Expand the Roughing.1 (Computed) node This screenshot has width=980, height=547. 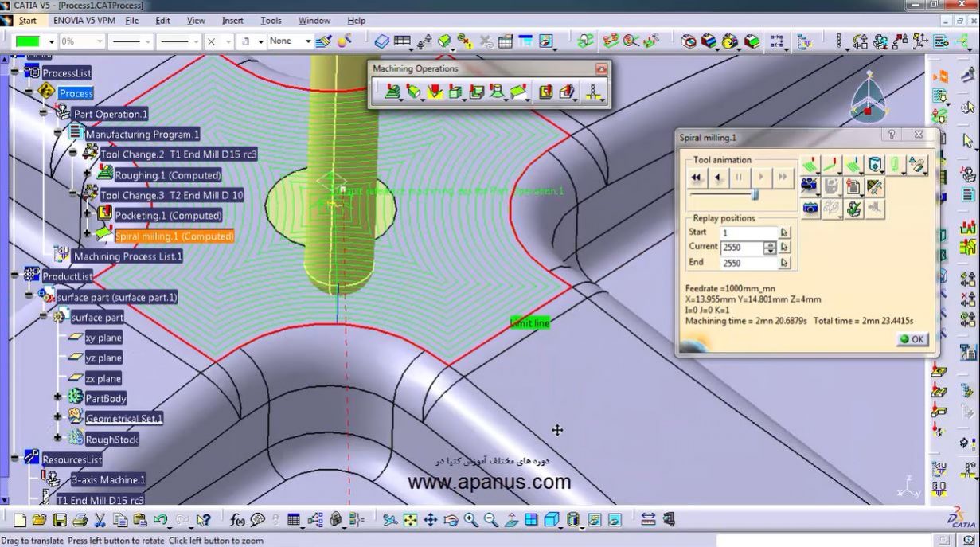[88, 174]
